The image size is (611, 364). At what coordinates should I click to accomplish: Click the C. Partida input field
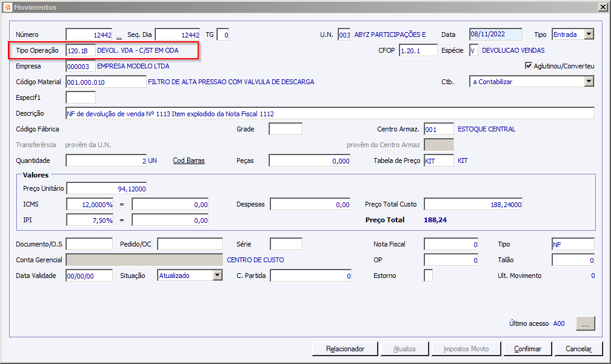pyautogui.click(x=310, y=276)
